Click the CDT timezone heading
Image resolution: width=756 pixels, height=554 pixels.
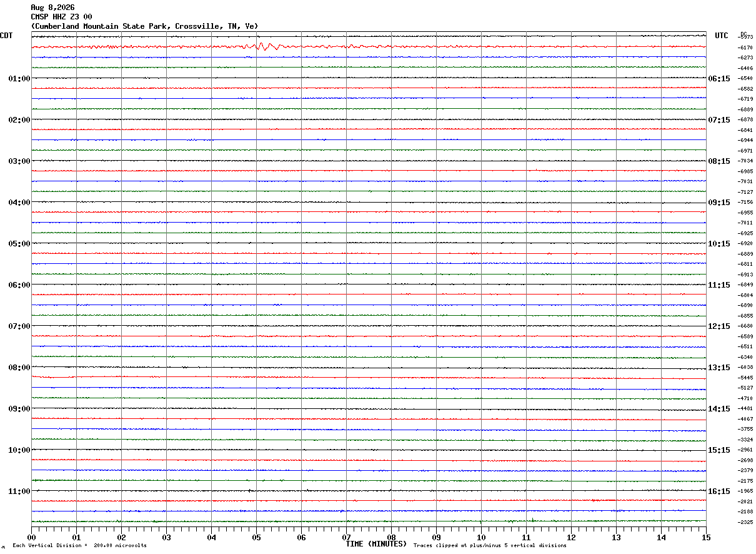6,36
